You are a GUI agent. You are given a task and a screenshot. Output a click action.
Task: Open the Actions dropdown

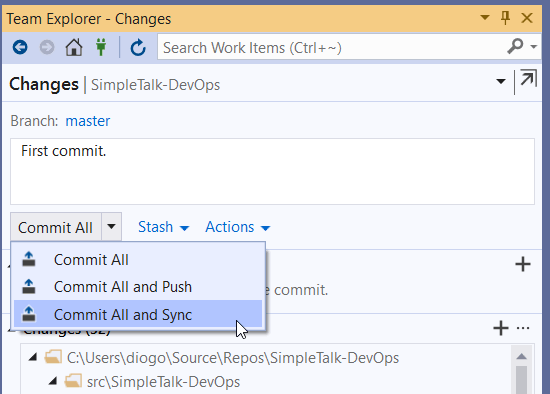pos(238,227)
